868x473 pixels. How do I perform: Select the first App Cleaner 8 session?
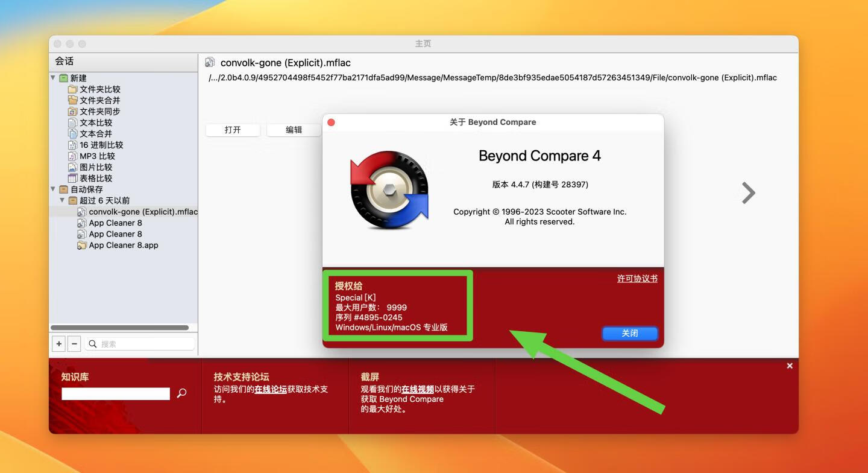pos(115,223)
